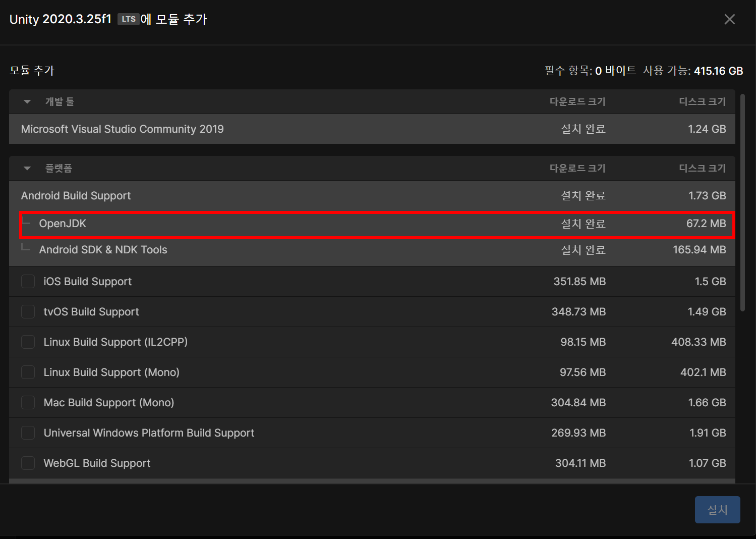Click 설치 완료 status for Visual Studio
This screenshot has width=756, height=539.
[x=583, y=129]
